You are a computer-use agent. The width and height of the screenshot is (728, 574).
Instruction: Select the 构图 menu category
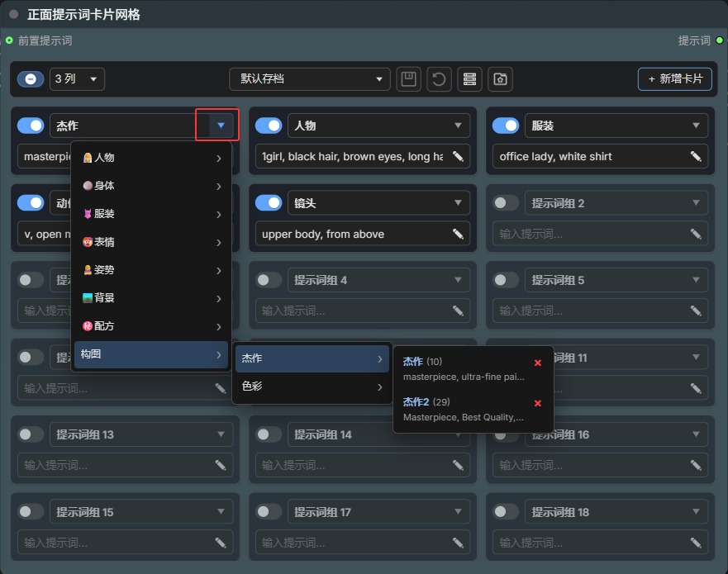pos(151,354)
